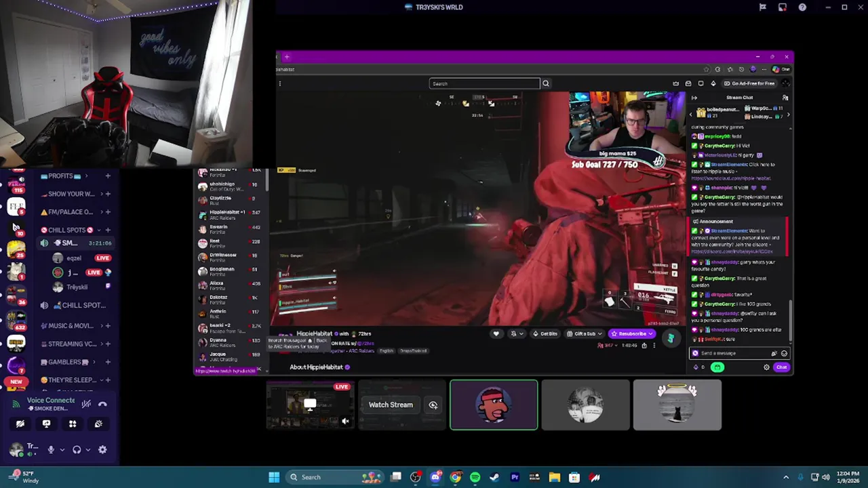Screen dimensions: 868x488
Task: Open Windows Start menu
Action: click(x=274, y=477)
